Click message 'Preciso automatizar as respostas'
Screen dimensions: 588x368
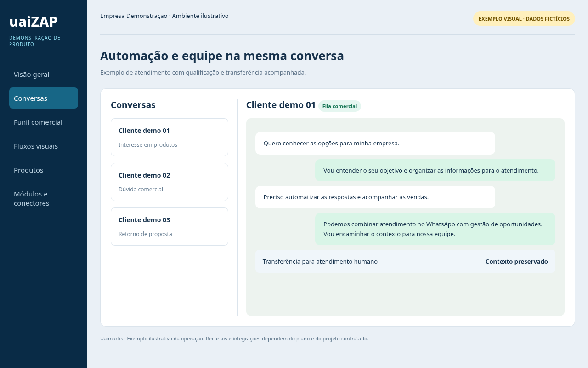(x=375, y=197)
